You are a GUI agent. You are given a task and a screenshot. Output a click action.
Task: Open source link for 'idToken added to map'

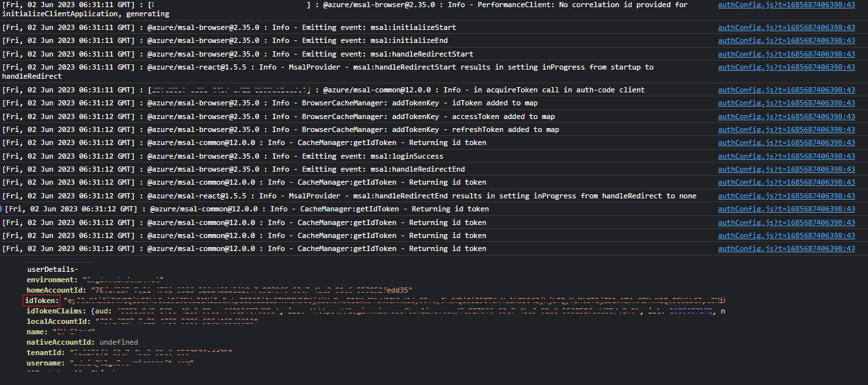786,103
